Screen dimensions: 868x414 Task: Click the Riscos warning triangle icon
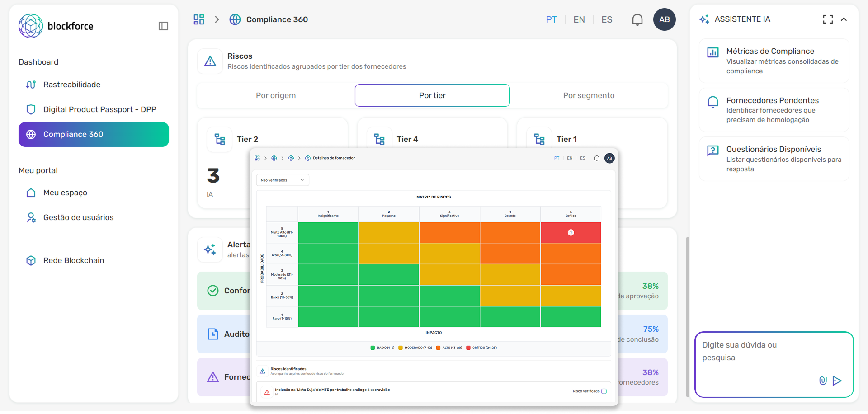pos(210,61)
